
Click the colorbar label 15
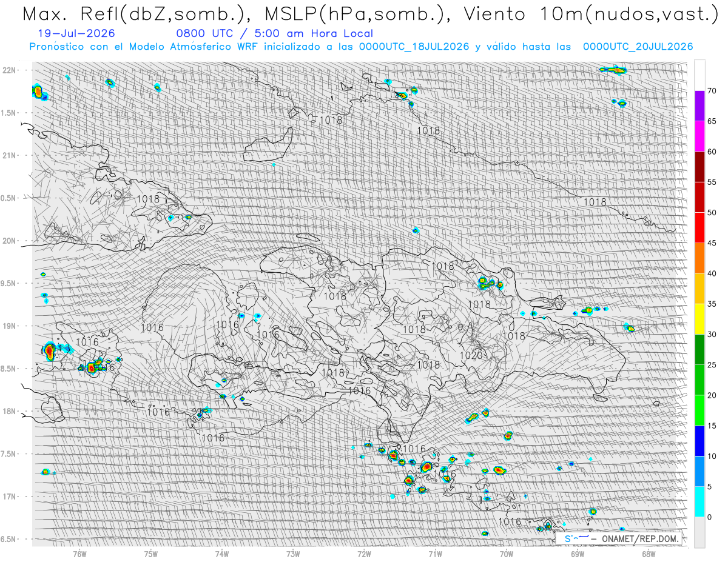coord(712,426)
